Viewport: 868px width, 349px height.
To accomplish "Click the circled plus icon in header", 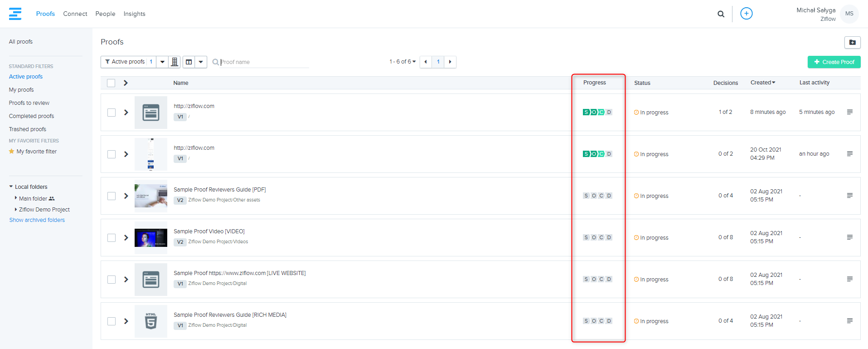I will [x=746, y=14].
